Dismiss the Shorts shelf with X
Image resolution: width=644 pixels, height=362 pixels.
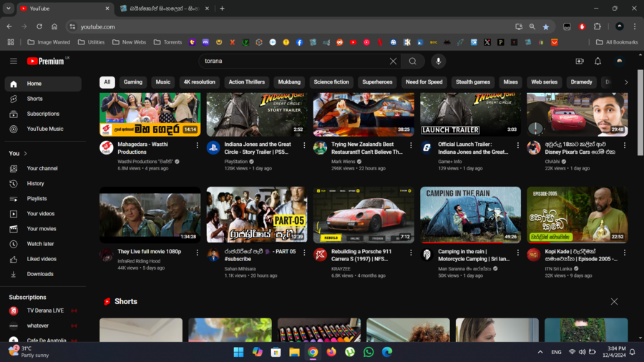pos(614,302)
